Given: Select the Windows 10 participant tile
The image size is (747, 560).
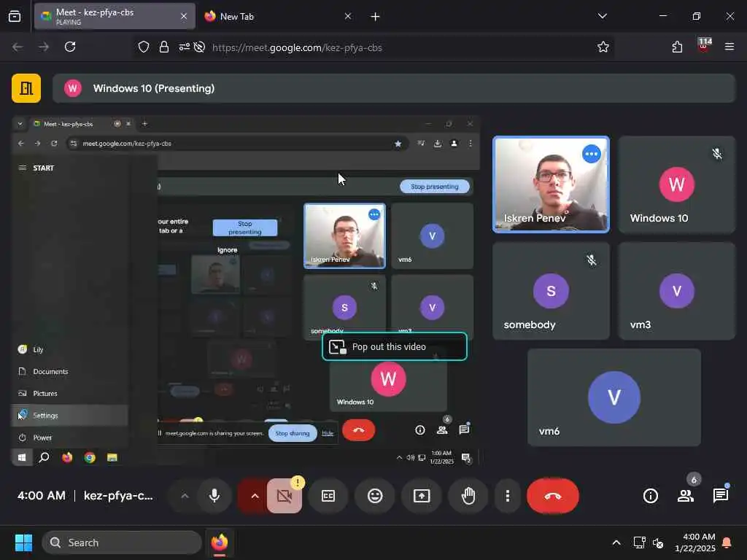Looking at the screenshot, I should coord(676,184).
